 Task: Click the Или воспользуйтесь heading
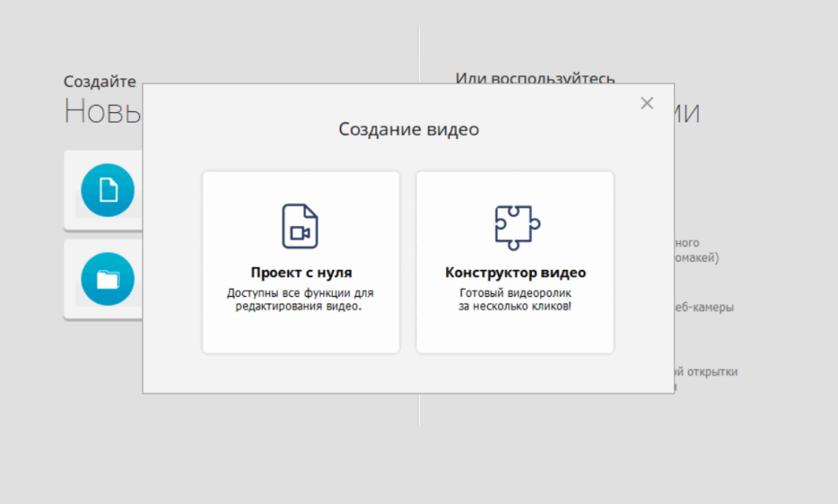pyautogui.click(x=534, y=79)
